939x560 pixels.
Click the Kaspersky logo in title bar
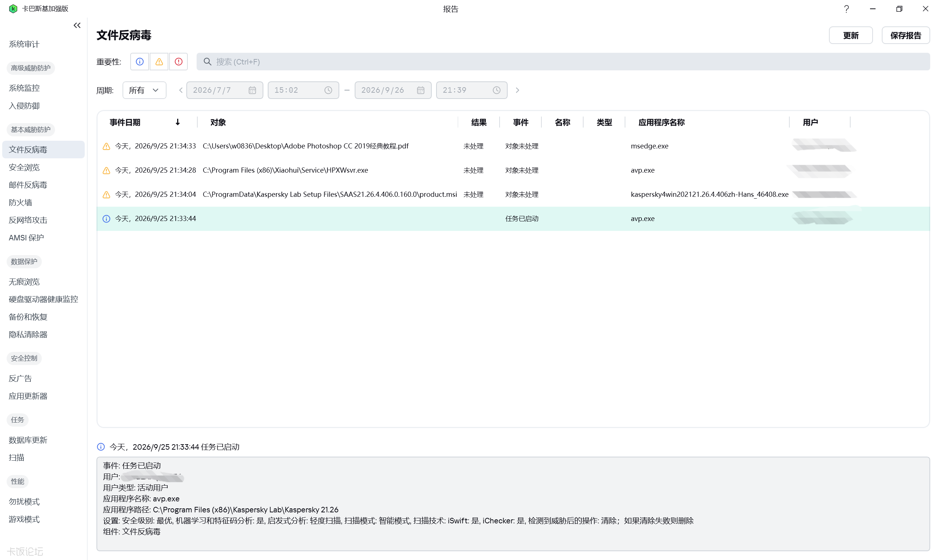pyautogui.click(x=13, y=9)
